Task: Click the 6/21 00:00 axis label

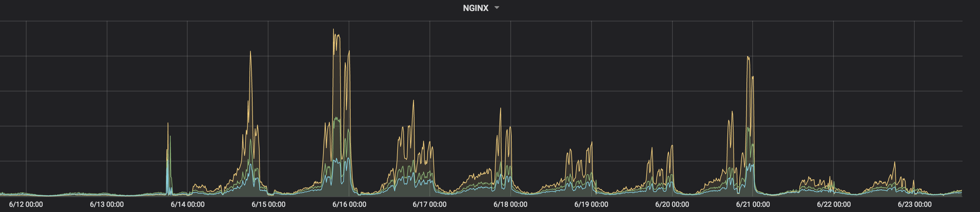Action: pos(753,204)
